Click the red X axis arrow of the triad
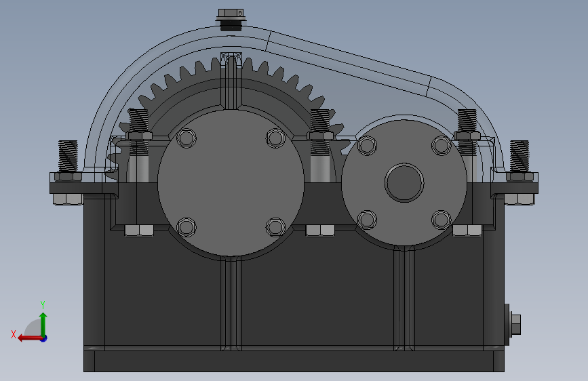The height and width of the screenshot is (381, 588). click(29, 338)
